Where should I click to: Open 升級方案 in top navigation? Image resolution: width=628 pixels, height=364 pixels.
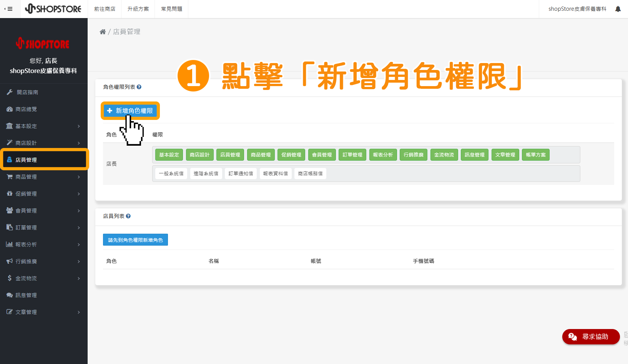[138, 9]
